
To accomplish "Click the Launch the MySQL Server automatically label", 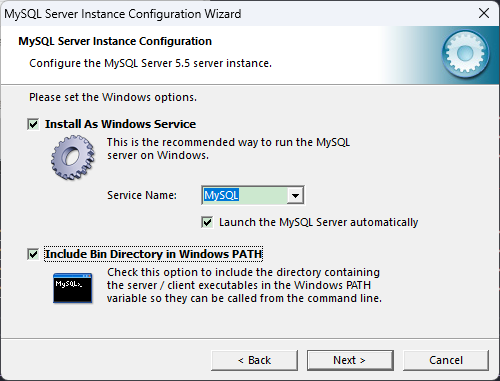I will coord(318,222).
